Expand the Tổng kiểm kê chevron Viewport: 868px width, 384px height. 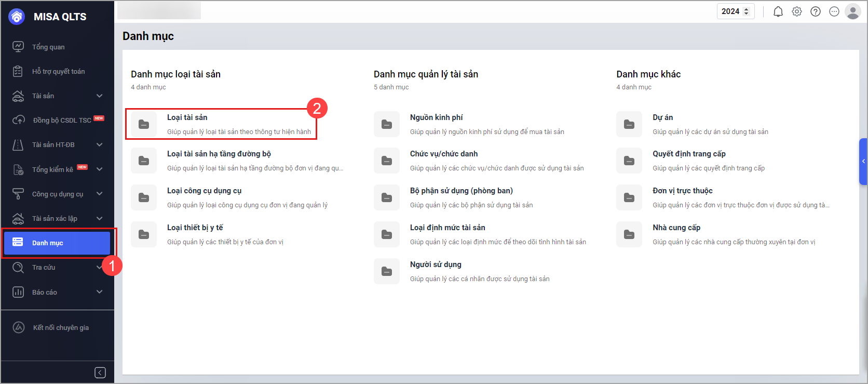click(x=100, y=169)
